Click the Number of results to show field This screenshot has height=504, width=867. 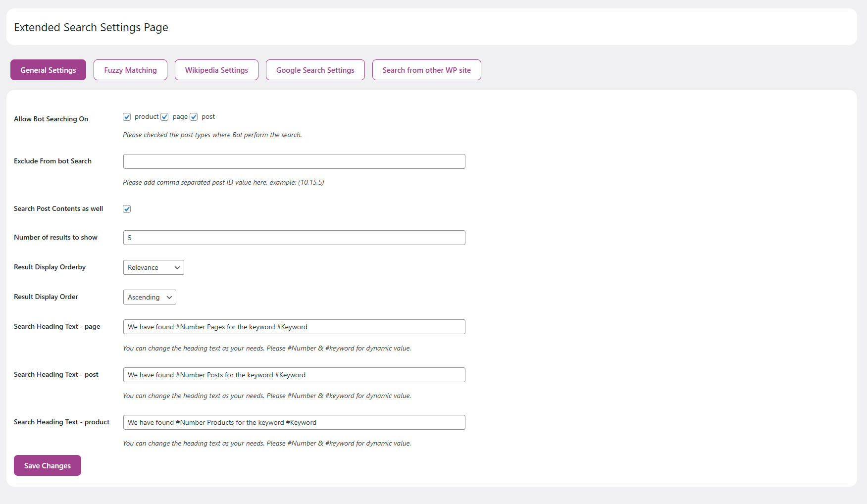pyautogui.click(x=294, y=238)
